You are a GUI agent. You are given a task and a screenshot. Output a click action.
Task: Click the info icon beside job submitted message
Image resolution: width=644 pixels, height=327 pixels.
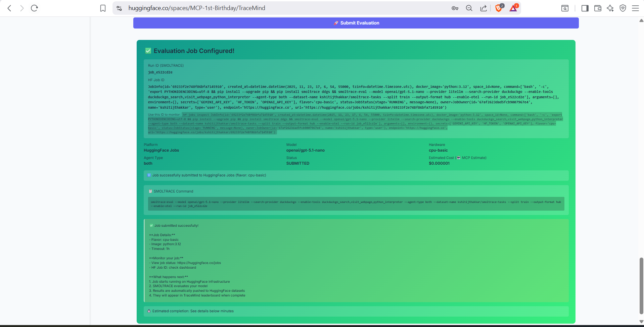[149, 175]
